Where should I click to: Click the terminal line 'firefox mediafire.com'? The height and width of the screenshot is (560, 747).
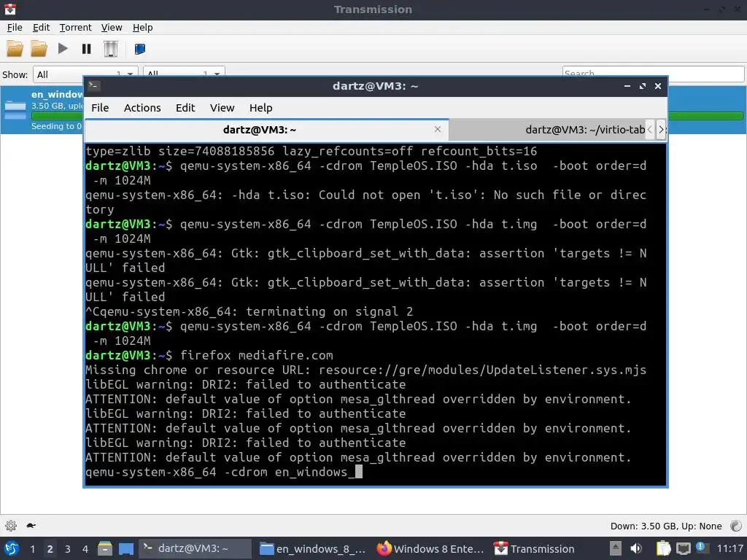coord(256,355)
